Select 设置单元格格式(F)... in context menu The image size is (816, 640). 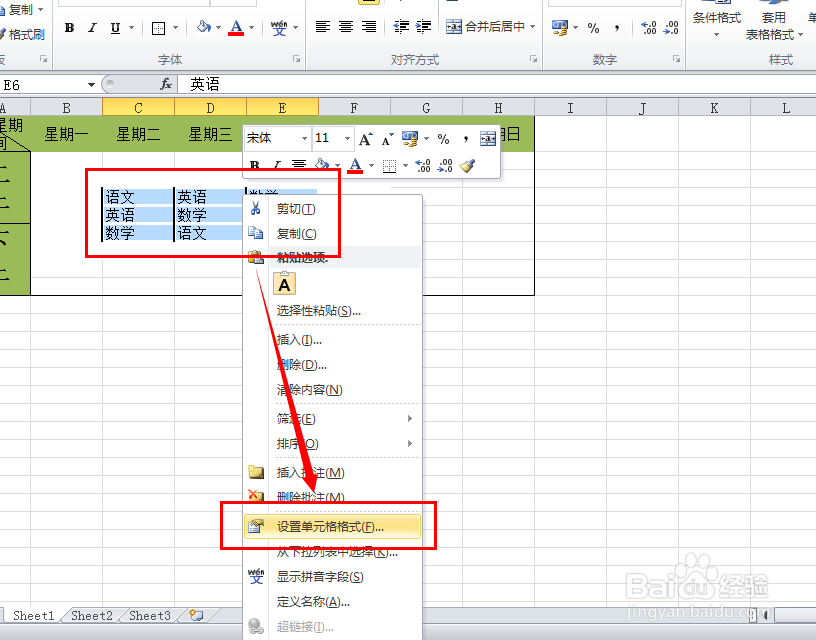coord(333,527)
